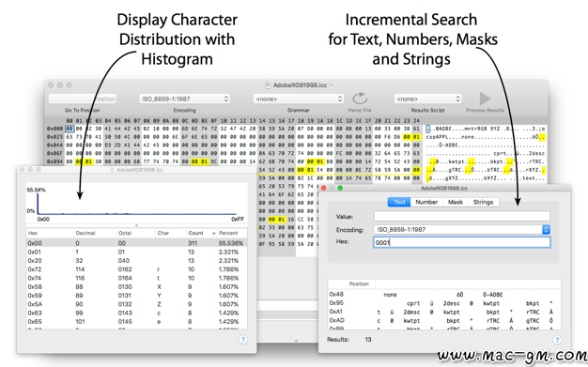Open help in the search window
Image resolution: width=588 pixels, height=367 pixels.
[557, 340]
